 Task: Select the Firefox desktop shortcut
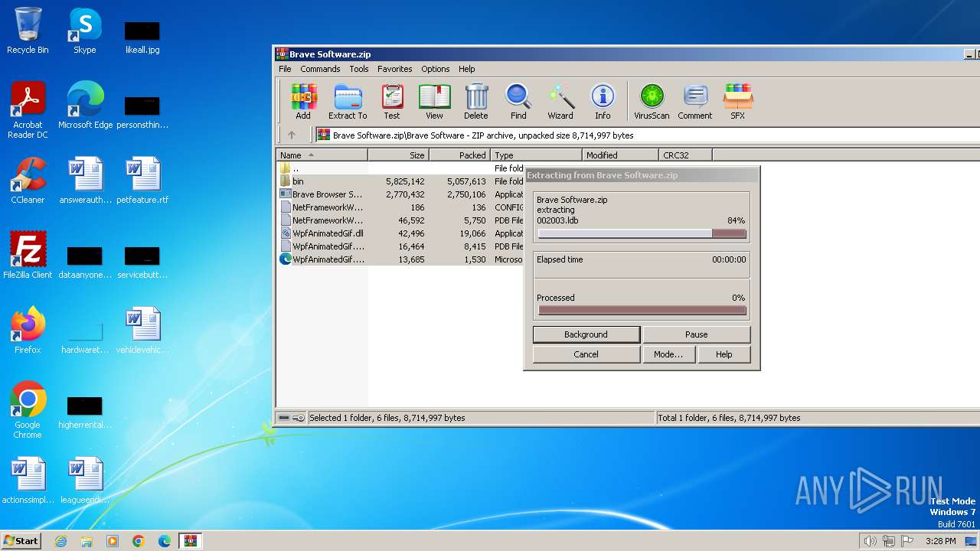click(28, 331)
